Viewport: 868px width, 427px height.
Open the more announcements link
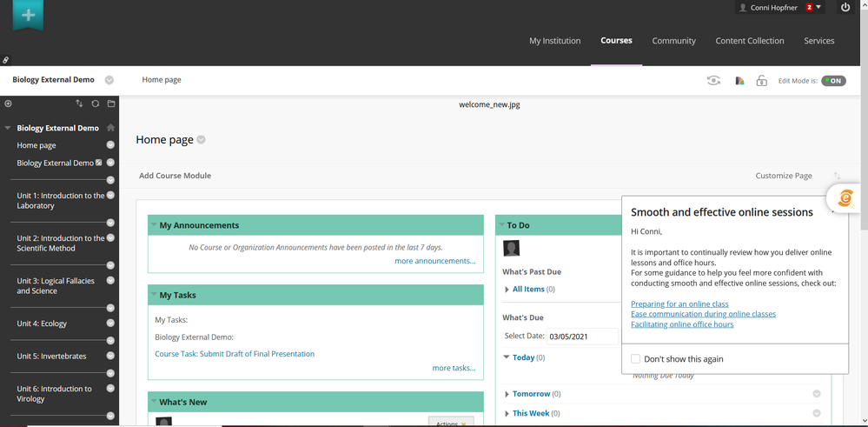coord(435,261)
